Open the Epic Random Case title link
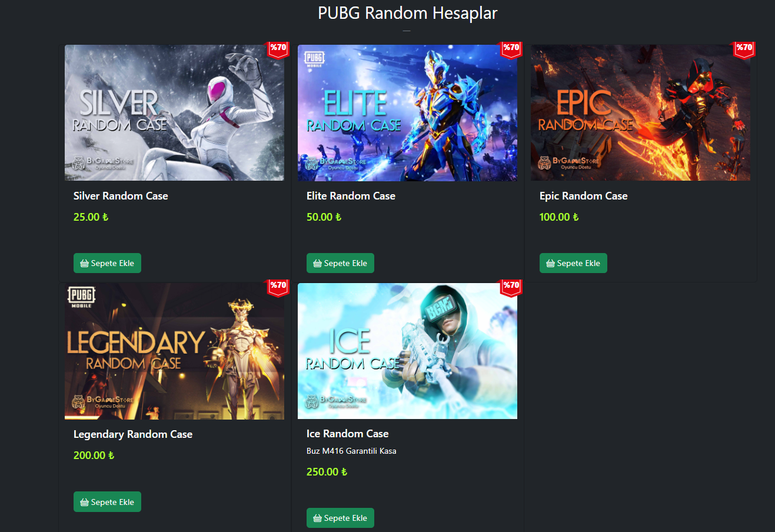775x532 pixels. [583, 196]
